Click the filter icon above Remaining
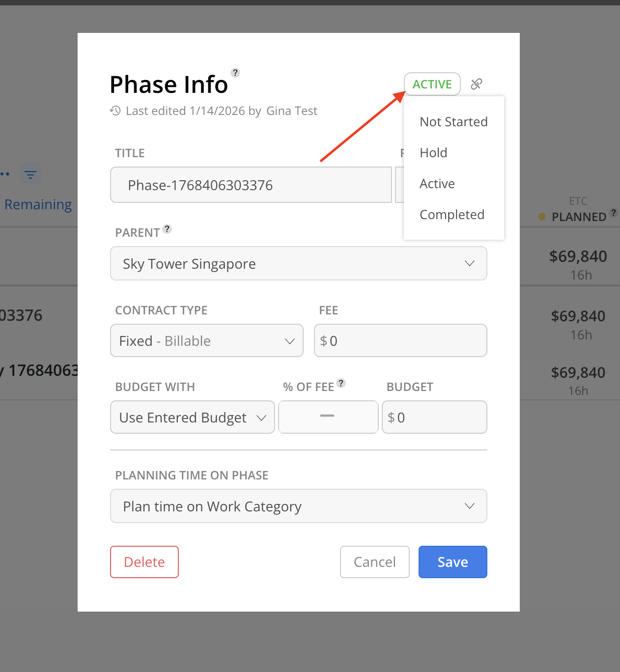Viewport: 620px width, 672px height. (30, 174)
